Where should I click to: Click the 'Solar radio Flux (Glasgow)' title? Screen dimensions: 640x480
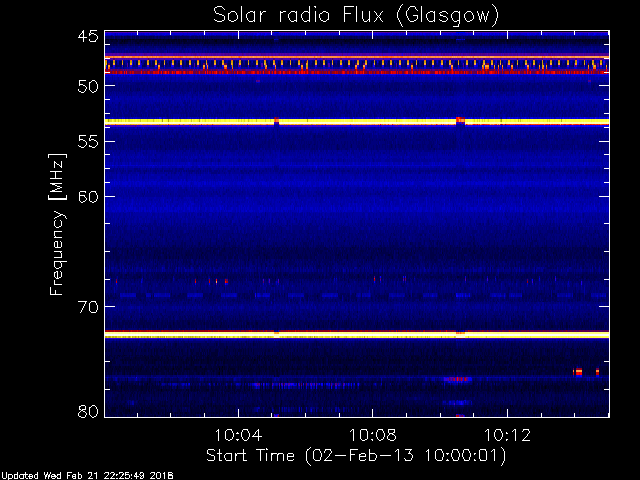pos(356,16)
